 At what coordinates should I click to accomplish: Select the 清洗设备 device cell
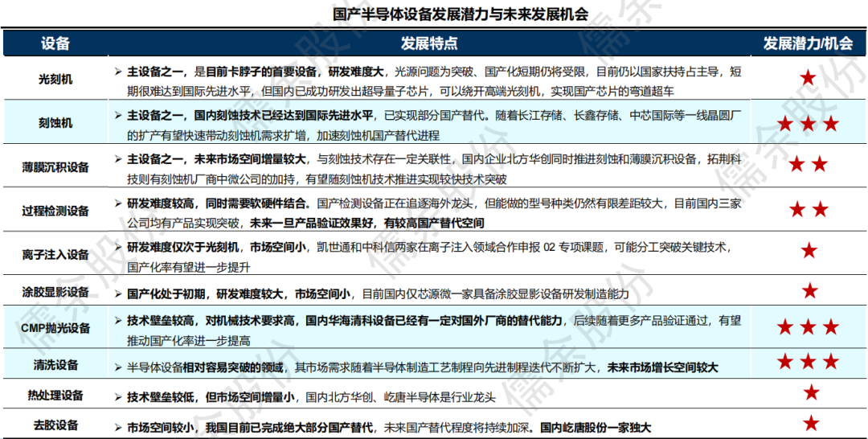point(55,365)
